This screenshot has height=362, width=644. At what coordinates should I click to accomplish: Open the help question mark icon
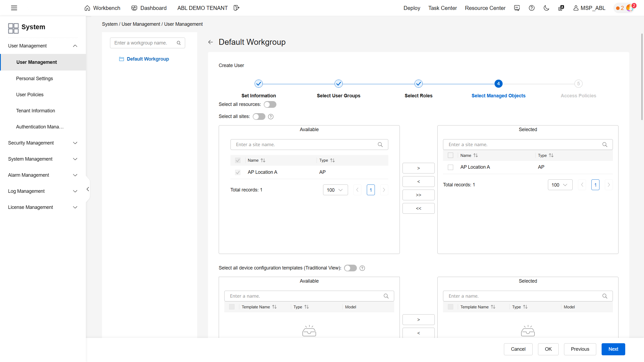coord(532,8)
